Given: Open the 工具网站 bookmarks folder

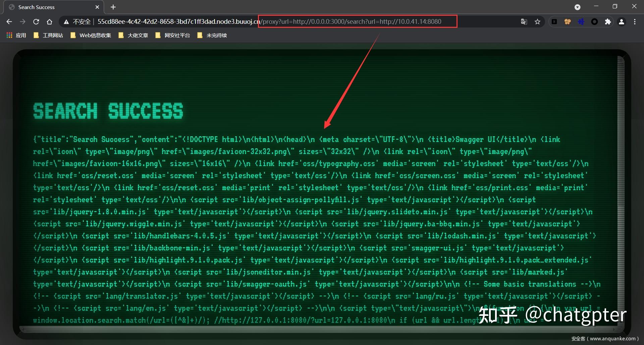Looking at the screenshot, I should click(x=52, y=35).
